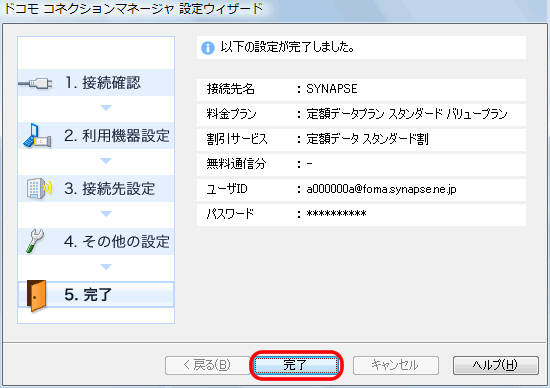Click the door icon beside 5. 完了
The image size is (550, 388).
point(37,295)
